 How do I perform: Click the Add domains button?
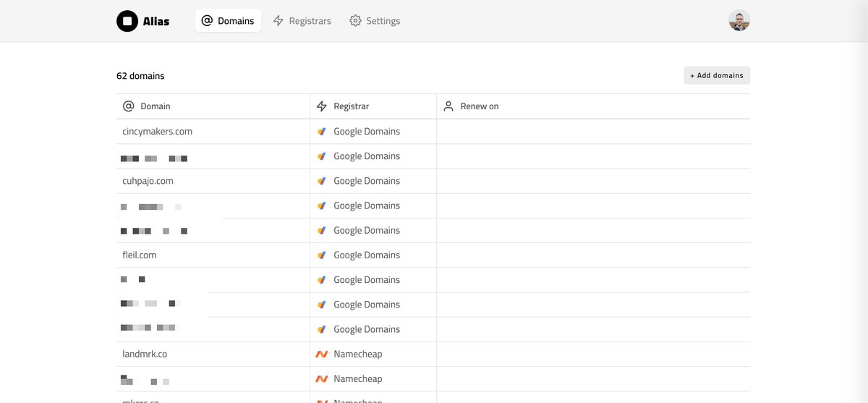(717, 75)
